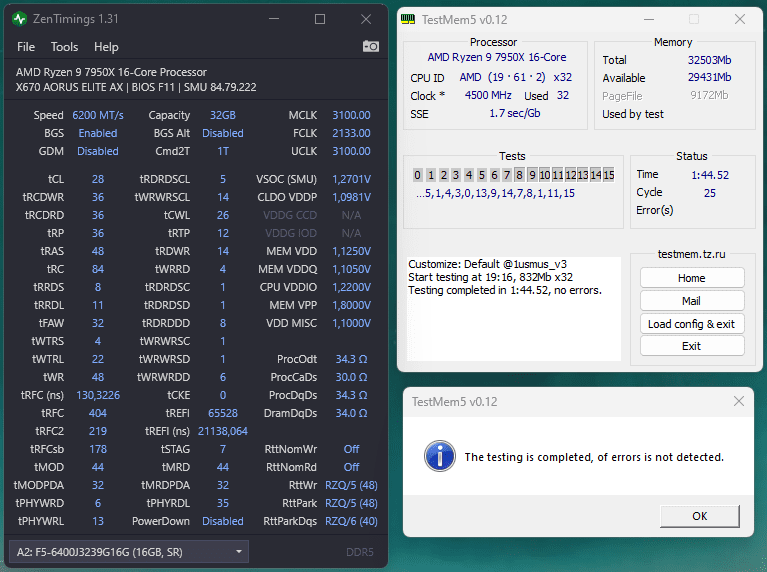Click test number 7 box

point(507,175)
